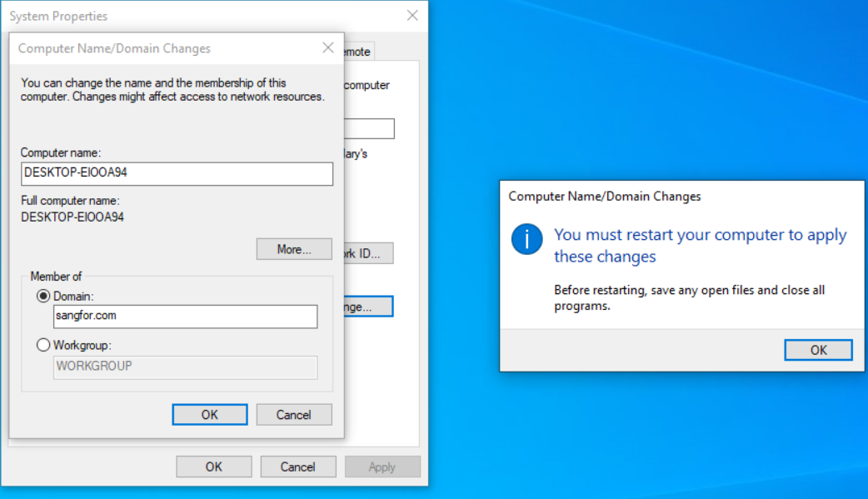
Task: Switch to the partially hidden Remote tab
Action: [359, 52]
